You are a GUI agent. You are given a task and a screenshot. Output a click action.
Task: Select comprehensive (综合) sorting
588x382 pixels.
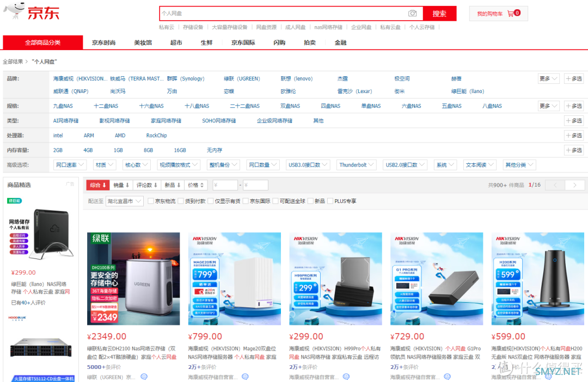[98, 185]
